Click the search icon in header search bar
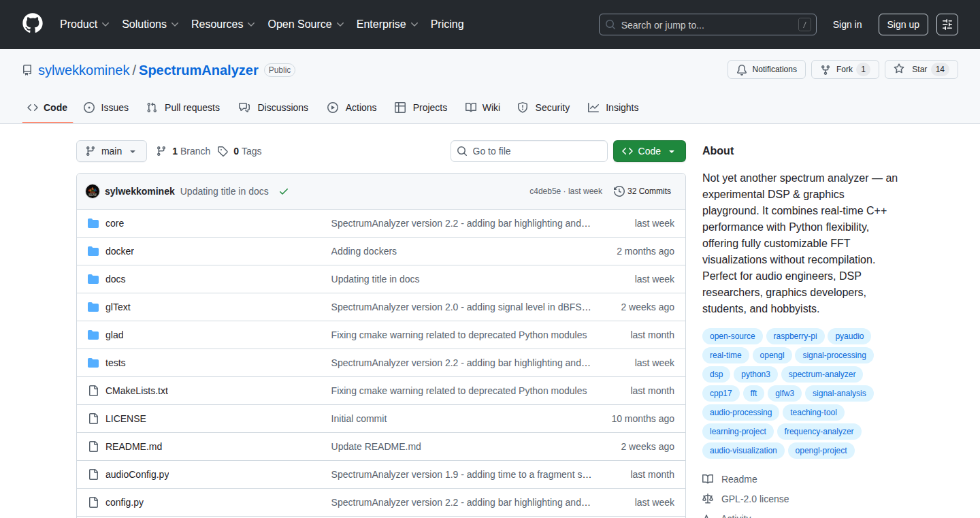980x518 pixels. pos(611,25)
